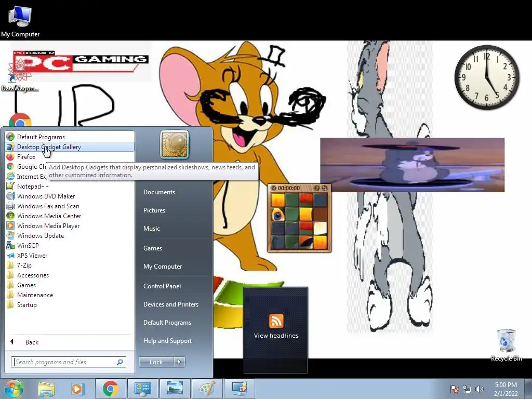Expand the Startup folder

click(70, 304)
